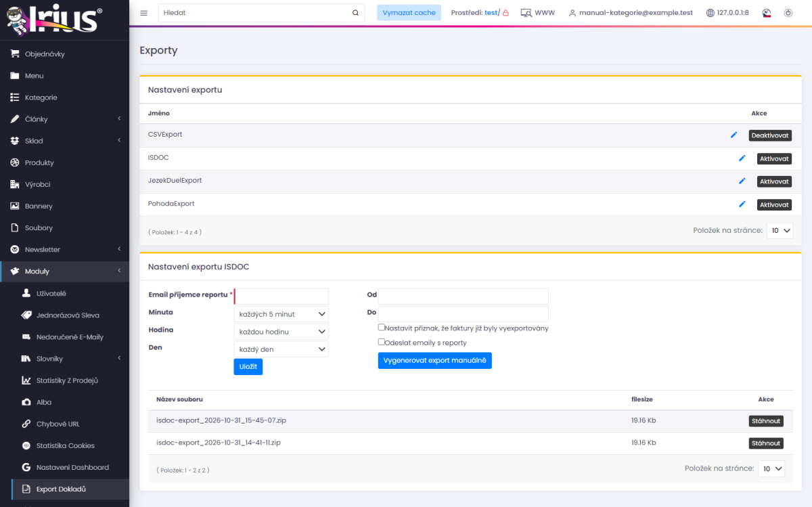Click the power logout icon
812x507 pixels.
click(x=788, y=13)
